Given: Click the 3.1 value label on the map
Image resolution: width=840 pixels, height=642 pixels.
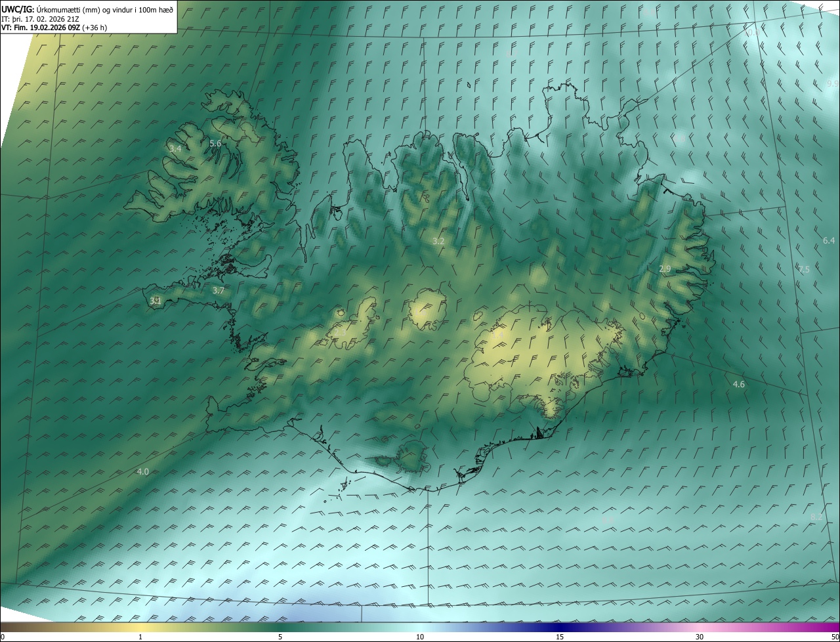Looking at the screenshot, I should point(156,301).
